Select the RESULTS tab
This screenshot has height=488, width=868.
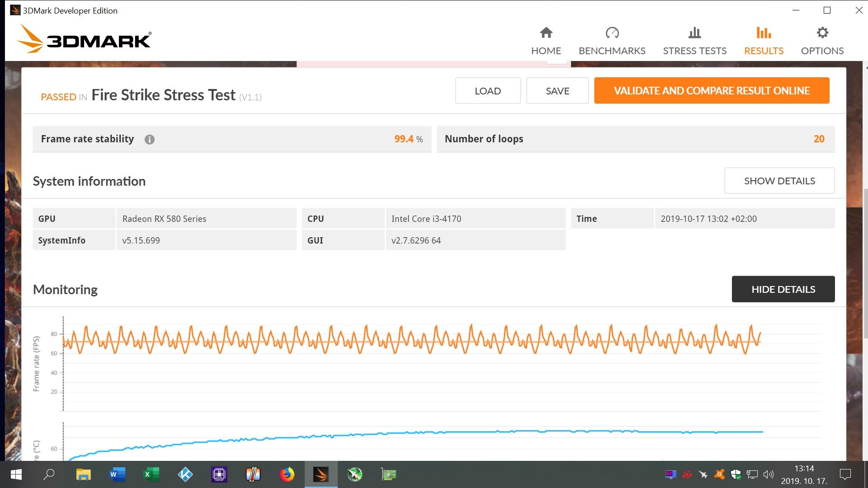[764, 41]
